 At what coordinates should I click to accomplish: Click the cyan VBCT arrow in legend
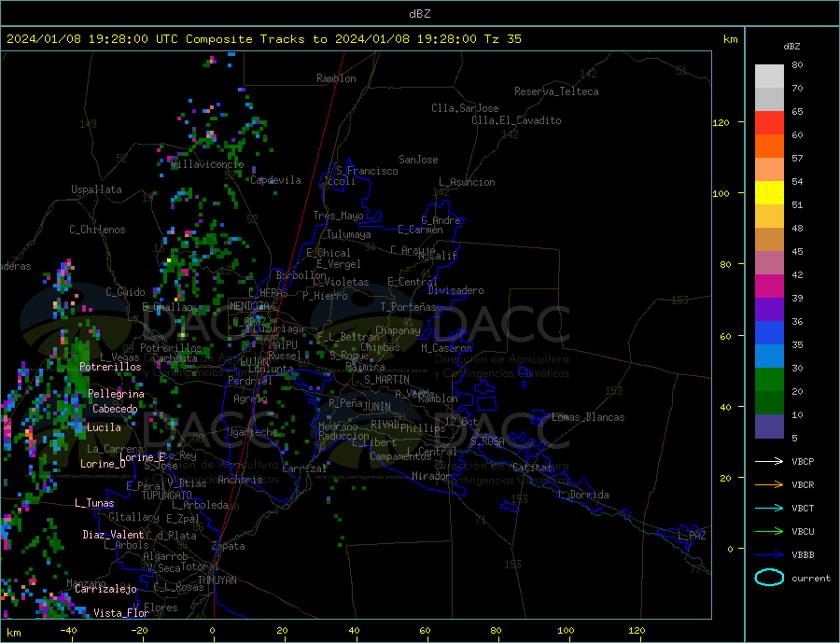(x=769, y=508)
